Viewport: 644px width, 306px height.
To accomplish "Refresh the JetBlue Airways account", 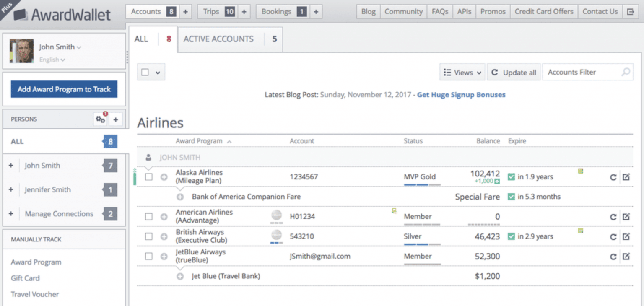I will click(x=613, y=256).
